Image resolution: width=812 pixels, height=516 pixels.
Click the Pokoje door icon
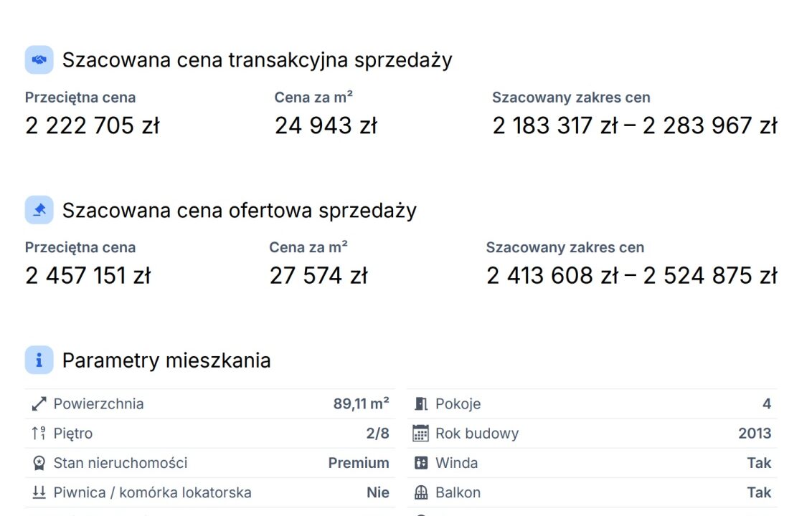[421, 403]
